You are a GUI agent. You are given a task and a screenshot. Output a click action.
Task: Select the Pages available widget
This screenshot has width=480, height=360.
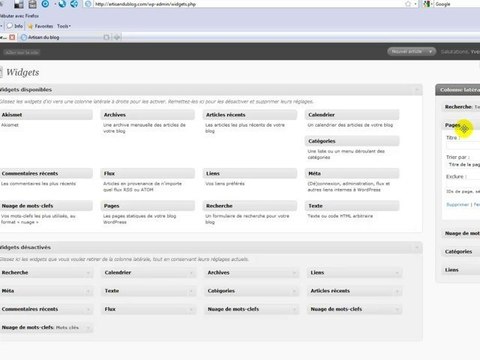coord(148,206)
